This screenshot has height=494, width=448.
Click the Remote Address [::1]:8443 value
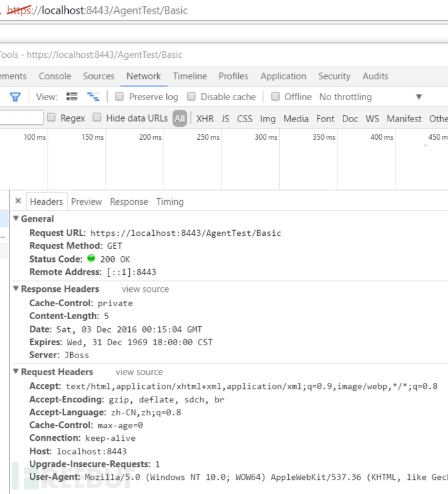coord(132,272)
